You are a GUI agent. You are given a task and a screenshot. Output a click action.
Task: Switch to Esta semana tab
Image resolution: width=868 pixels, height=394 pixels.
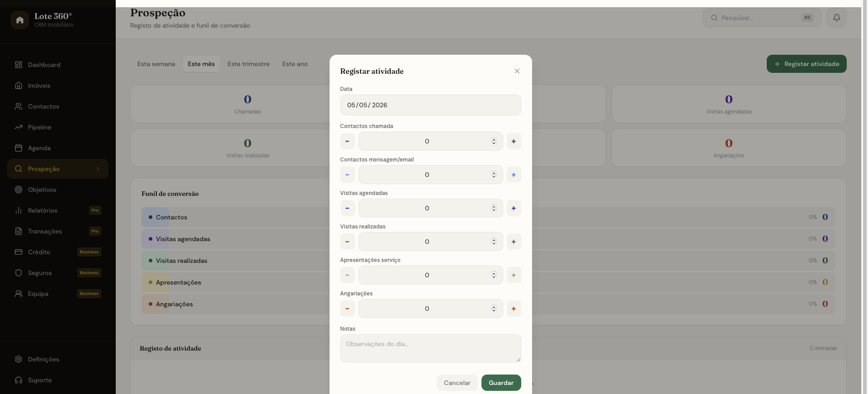[156, 64]
